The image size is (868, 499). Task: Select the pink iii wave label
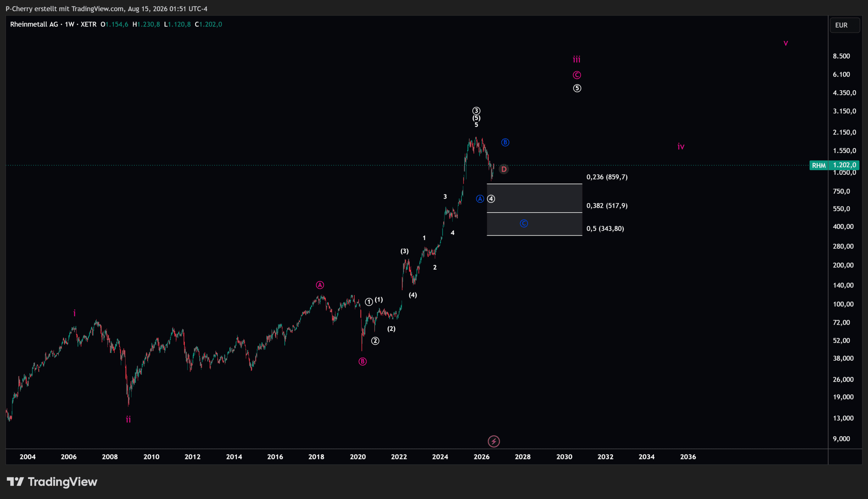(x=577, y=59)
